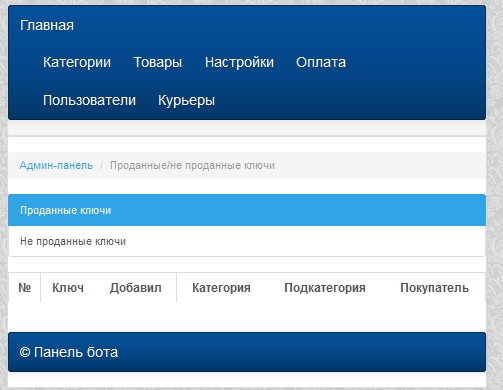
Task: Click the Покупатель column header
Action: 434,288
